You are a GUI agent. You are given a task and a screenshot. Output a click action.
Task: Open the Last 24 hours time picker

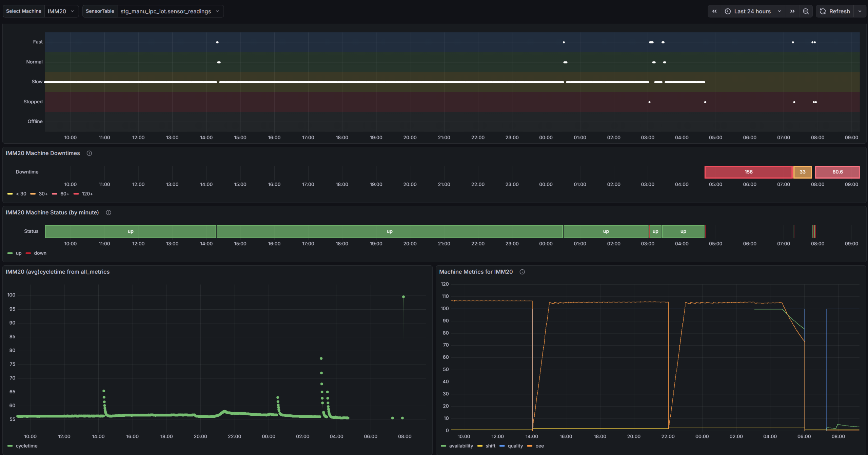click(753, 11)
